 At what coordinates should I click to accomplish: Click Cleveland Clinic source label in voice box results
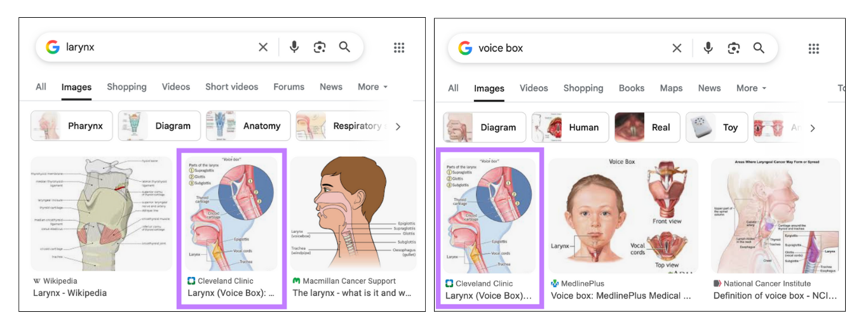pos(479,283)
